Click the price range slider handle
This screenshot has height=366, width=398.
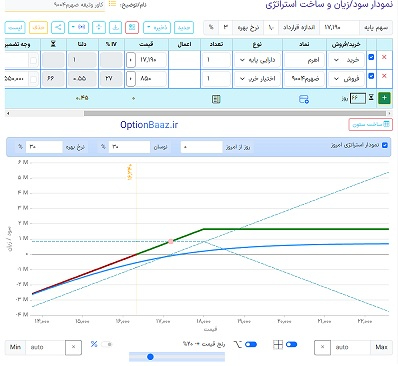pyautogui.click(x=150, y=357)
